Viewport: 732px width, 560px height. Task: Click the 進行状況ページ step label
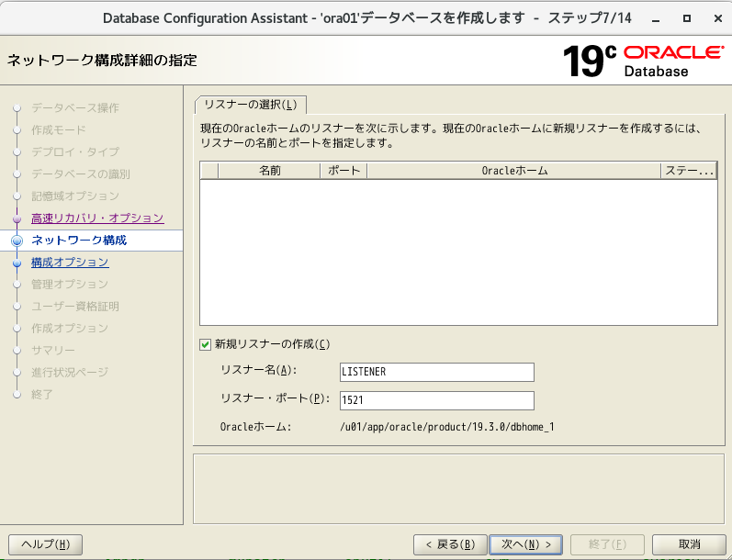tap(70, 373)
